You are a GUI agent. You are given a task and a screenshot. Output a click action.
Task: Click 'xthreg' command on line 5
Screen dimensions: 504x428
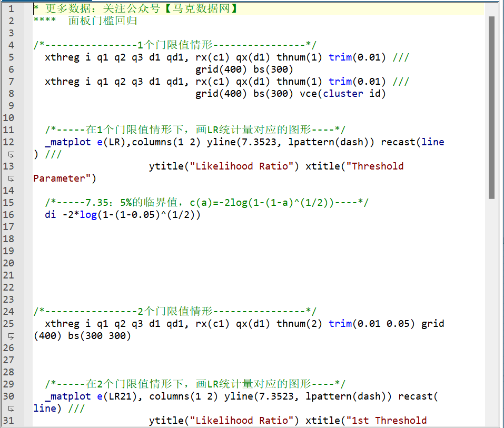tap(62, 57)
